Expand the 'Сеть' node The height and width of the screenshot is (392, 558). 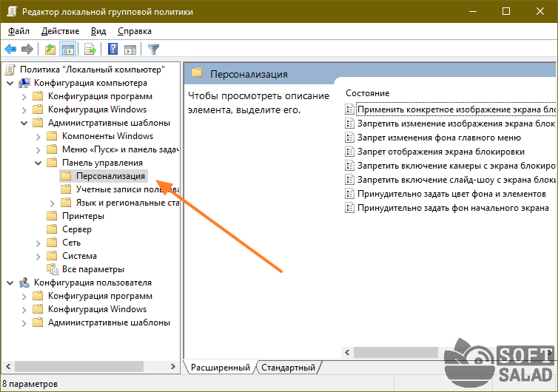38,243
